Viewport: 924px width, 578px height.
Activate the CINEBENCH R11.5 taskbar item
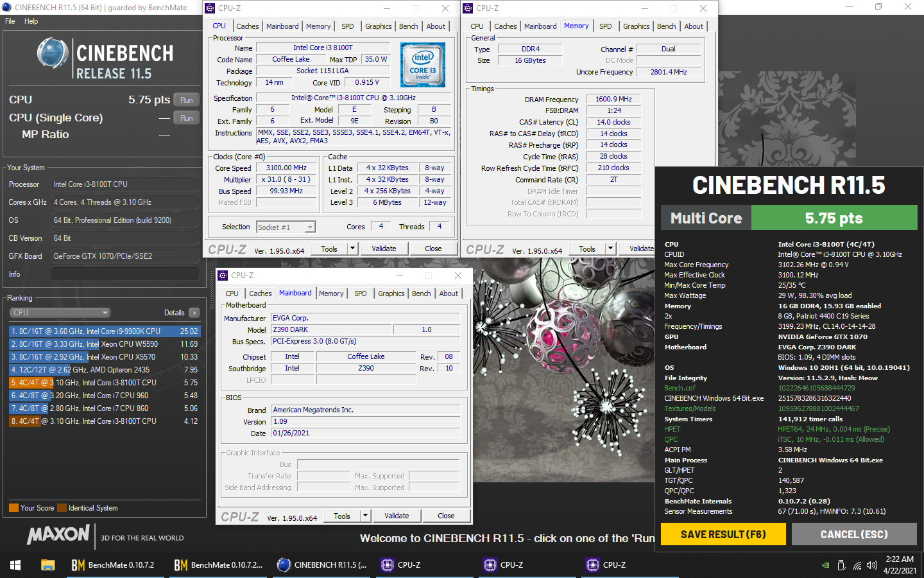pyautogui.click(x=322, y=565)
